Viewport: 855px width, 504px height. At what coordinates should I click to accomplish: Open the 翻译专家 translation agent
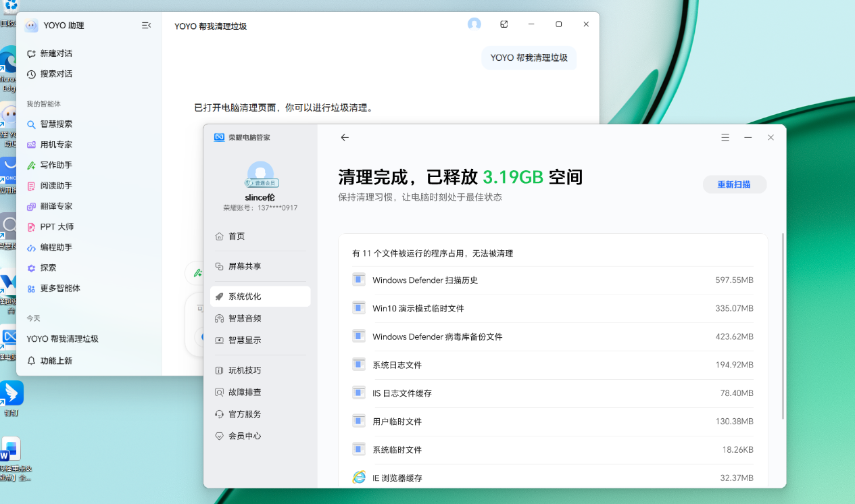49,206
